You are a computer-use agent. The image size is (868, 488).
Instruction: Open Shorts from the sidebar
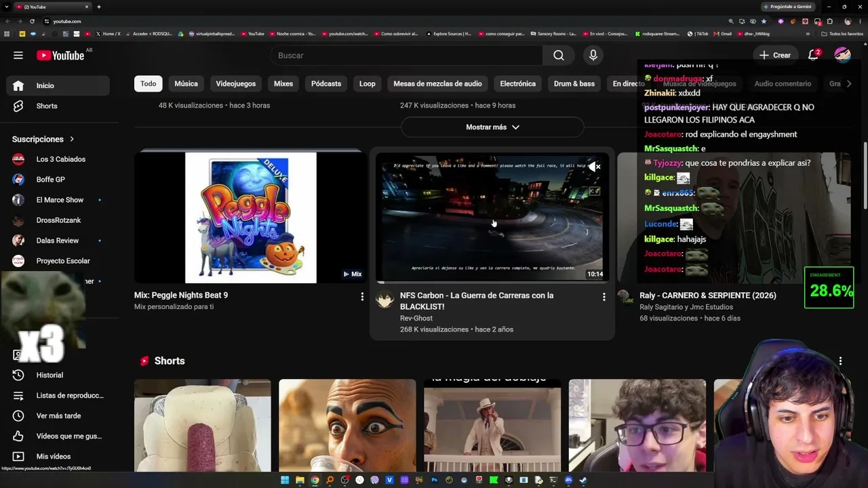[58, 106]
